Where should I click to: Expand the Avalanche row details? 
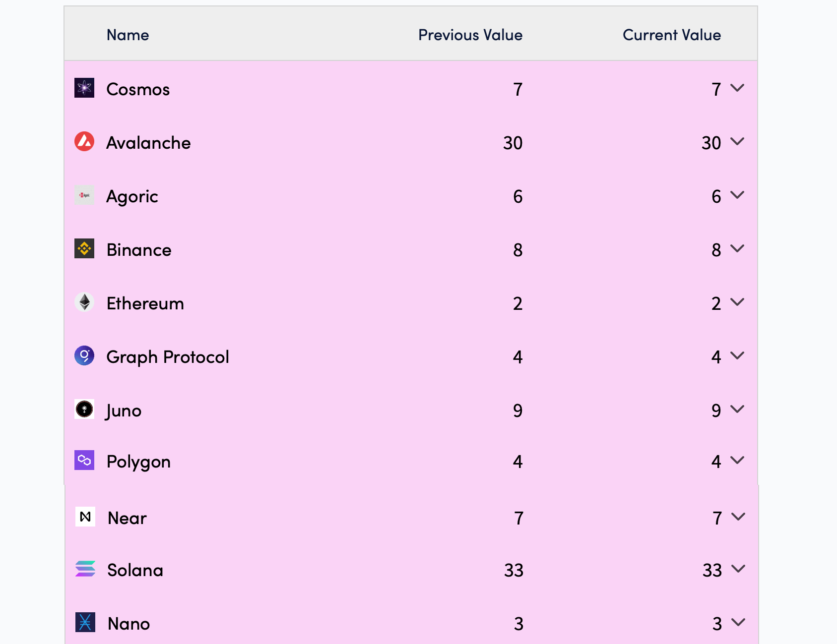pyautogui.click(x=737, y=142)
